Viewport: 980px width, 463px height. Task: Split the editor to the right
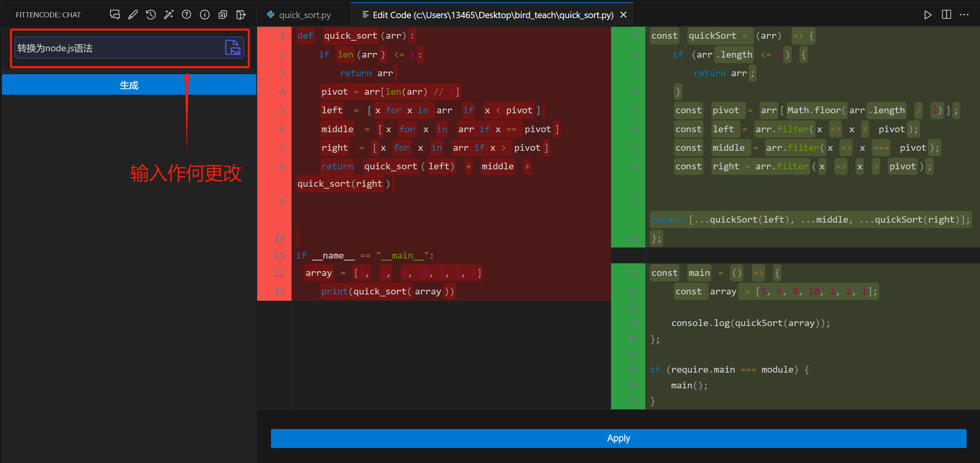(x=946, y=15)
